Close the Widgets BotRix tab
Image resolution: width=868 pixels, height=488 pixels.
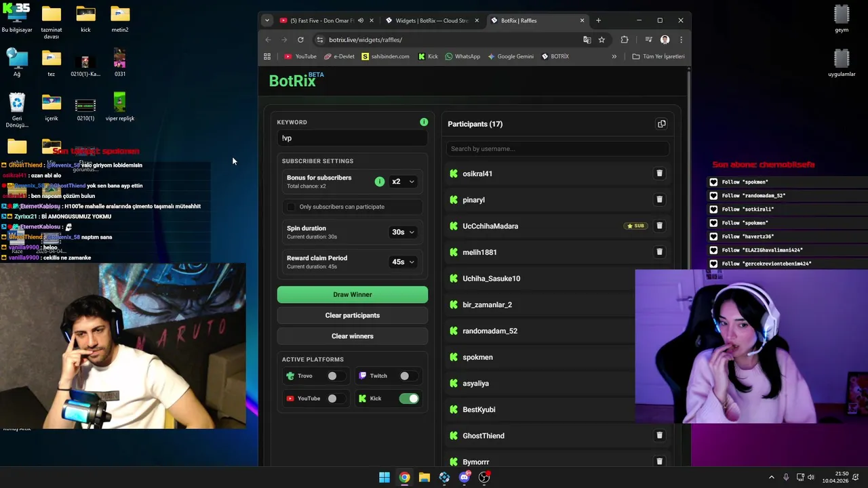tap(477, 20)
